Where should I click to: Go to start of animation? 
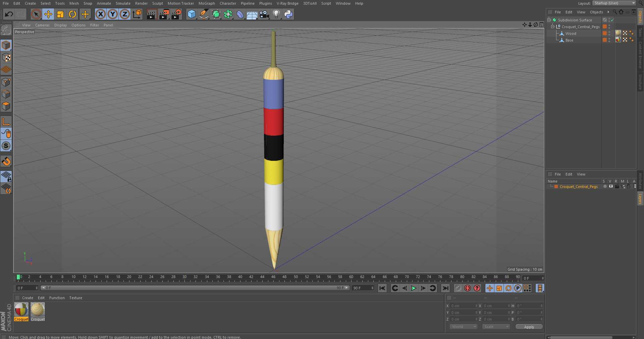pos(382,288)
